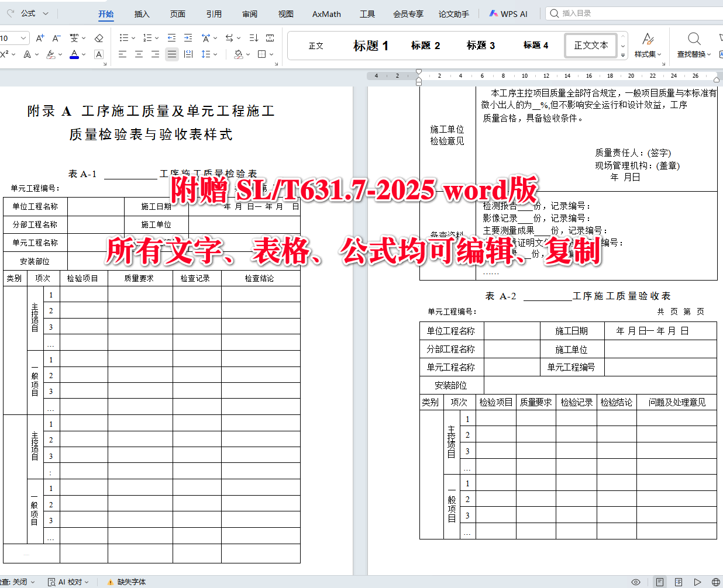Insert numbered list

[x=147, y=38]
